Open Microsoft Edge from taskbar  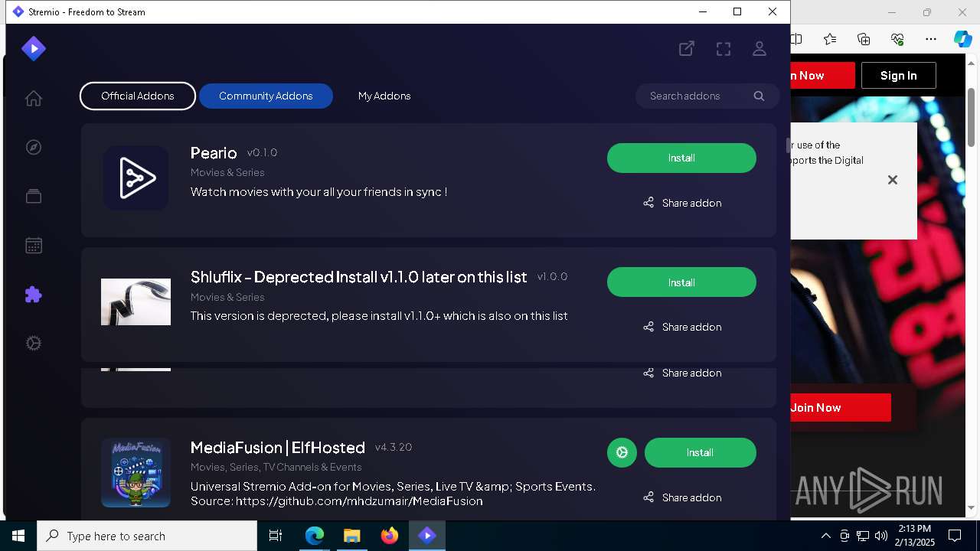point(315,536)
